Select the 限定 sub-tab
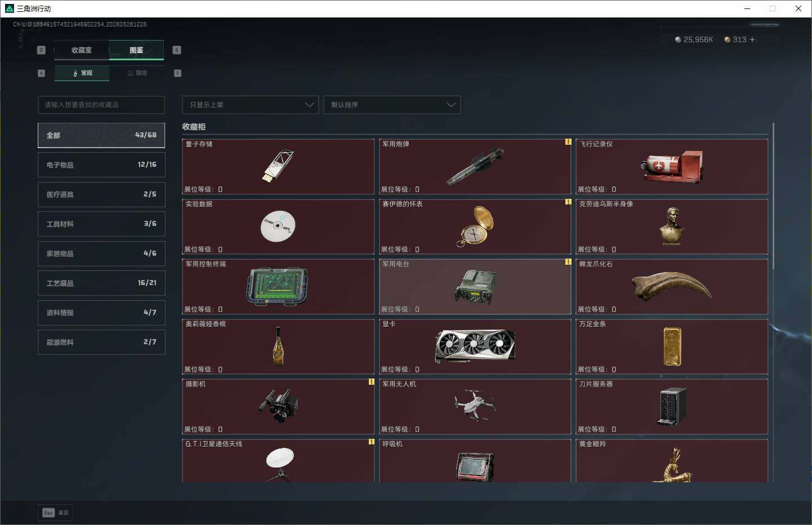The image size is (812, 525). 137,73
